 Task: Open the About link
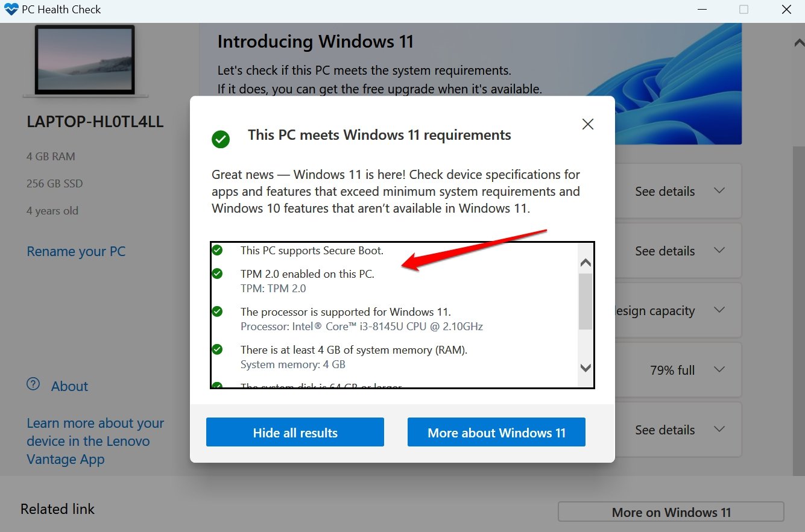pyautogui.click(x=69, y=386)
